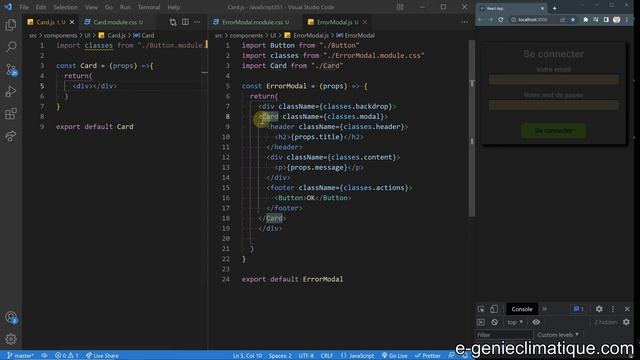Click the compare changes icon in left editor
This screenshot has width=640, height=360.
173,22
